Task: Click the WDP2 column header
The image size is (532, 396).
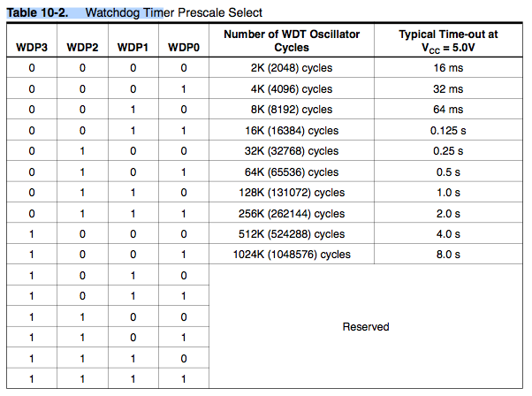Action: tap(82, 46)
